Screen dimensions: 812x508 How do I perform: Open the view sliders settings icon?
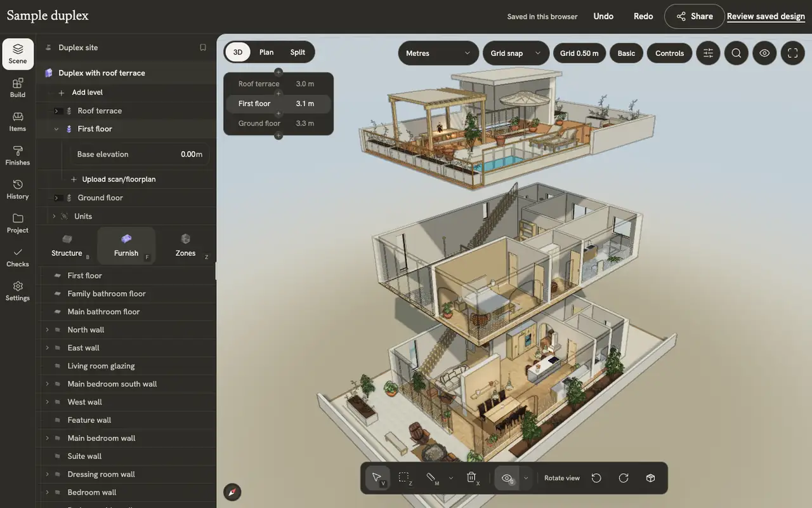click(708, 53)
